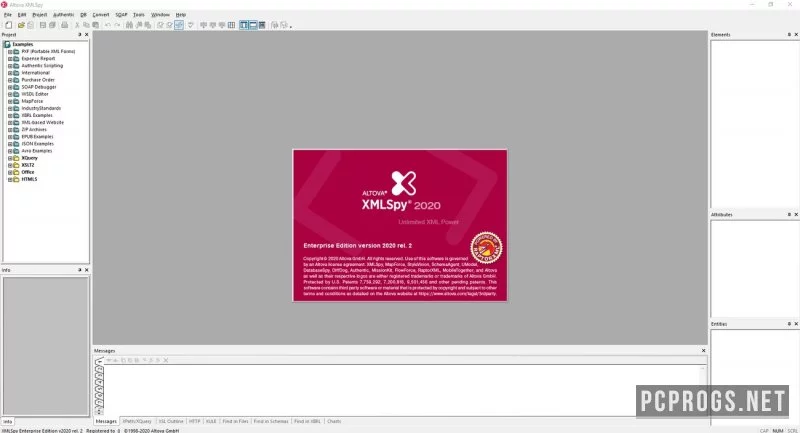Switch to the XSL Outline tab
The image size is (800, 433).
point(171,422)
